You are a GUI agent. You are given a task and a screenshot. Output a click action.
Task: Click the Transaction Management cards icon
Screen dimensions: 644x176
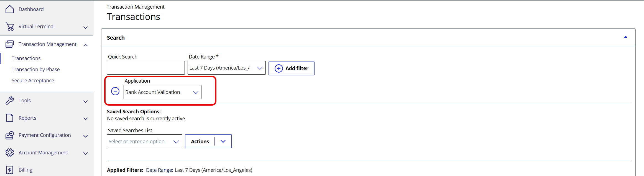[x=10, y=44]
